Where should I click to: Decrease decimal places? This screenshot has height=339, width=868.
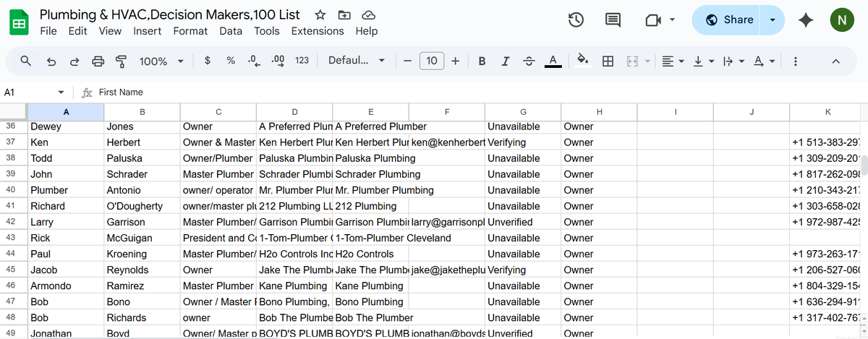pyautogui.click(x=253, y=61)
